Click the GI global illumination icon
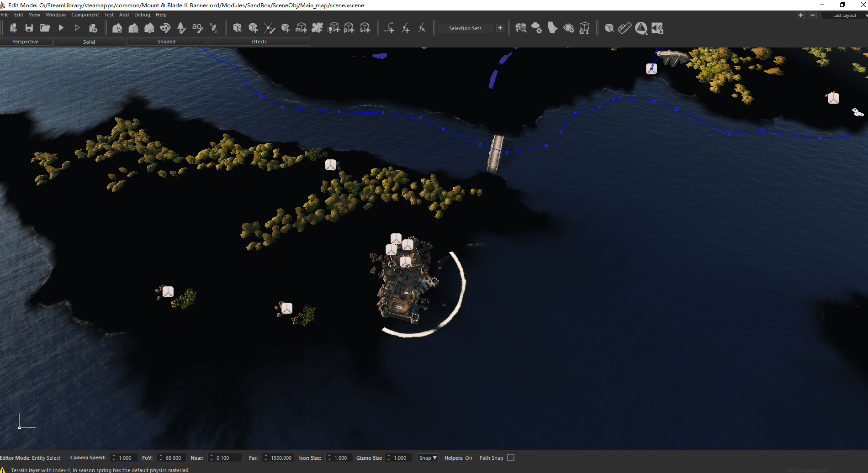This screenshot has width=868, height=473. pos(585,28)
